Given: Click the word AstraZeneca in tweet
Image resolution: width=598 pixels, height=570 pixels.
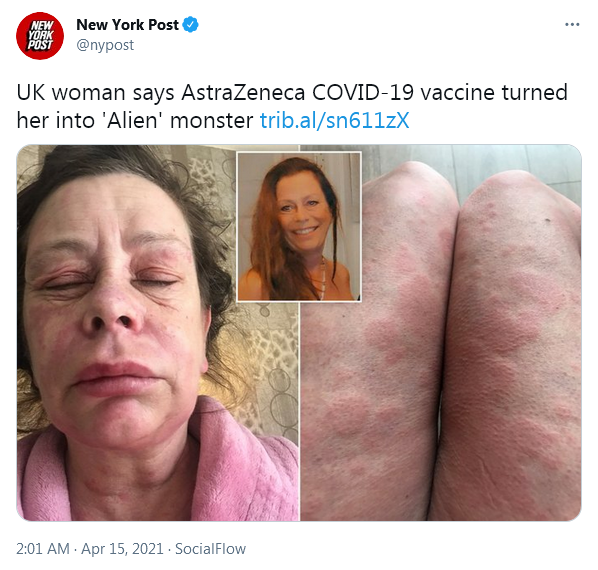Looking at the screenshot, I should [x=243, y=93].
